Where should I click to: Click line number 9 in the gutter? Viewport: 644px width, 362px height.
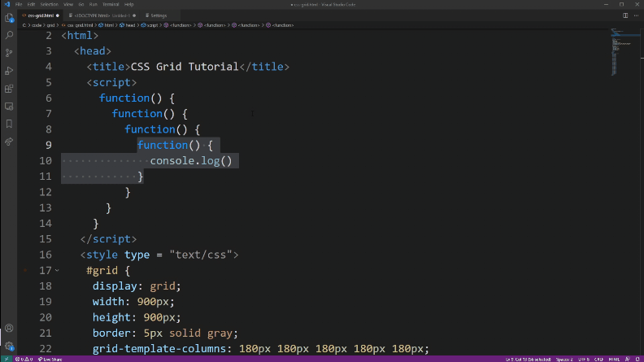click(x=49, y=145)
